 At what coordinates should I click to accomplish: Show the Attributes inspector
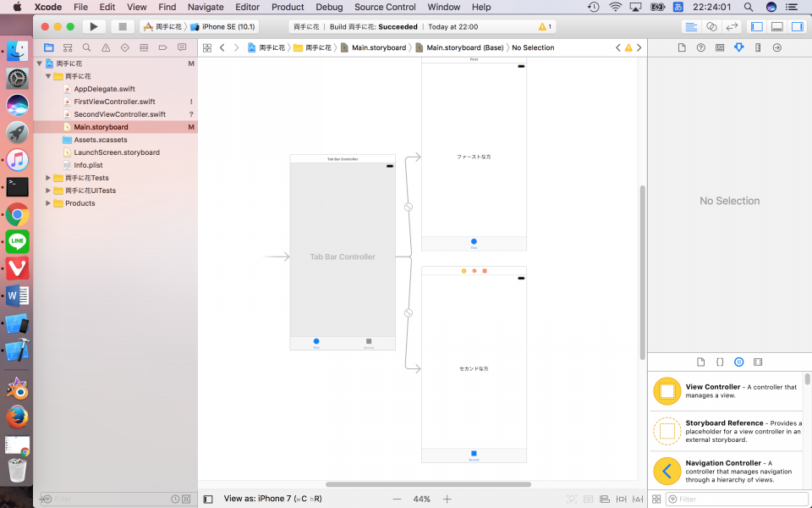(739, 47)
